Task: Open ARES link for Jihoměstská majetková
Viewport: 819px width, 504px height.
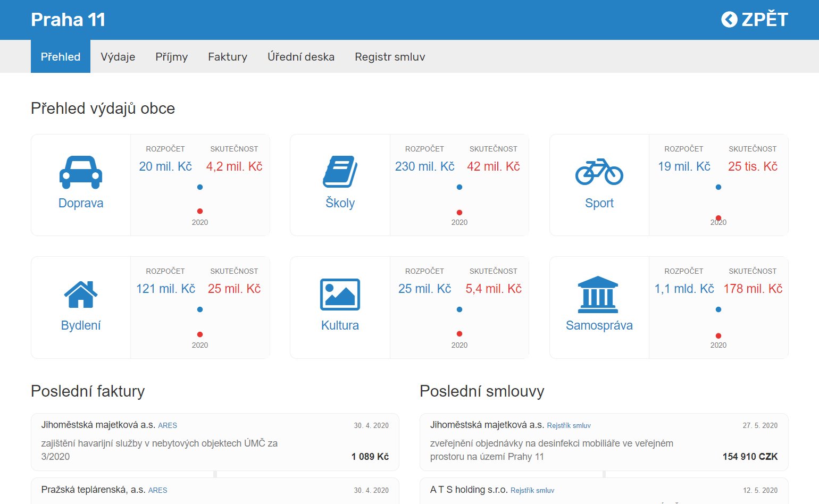Action: [x=168, y=425]
